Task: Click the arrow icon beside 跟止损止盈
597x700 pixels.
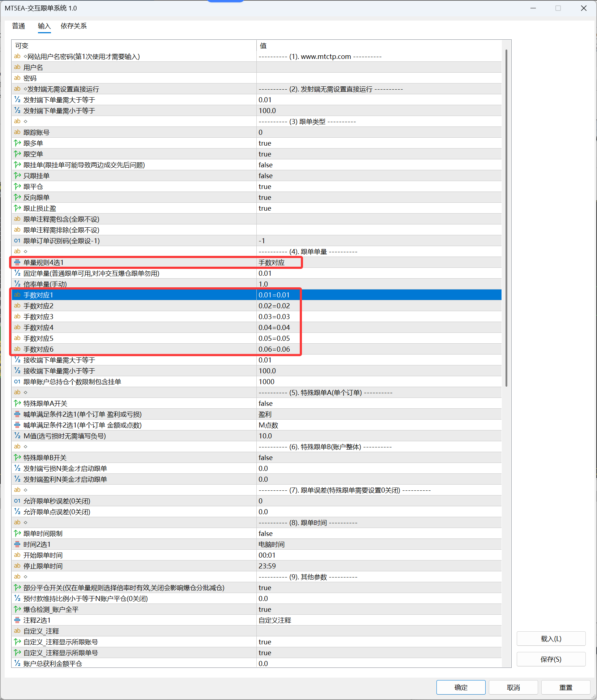Action: point(17,208)
